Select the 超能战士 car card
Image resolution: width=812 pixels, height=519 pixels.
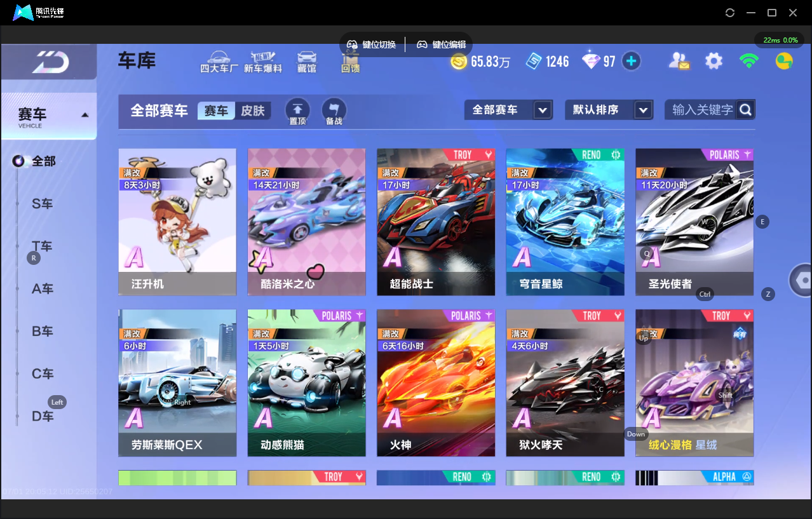click(x=436, y=222)
